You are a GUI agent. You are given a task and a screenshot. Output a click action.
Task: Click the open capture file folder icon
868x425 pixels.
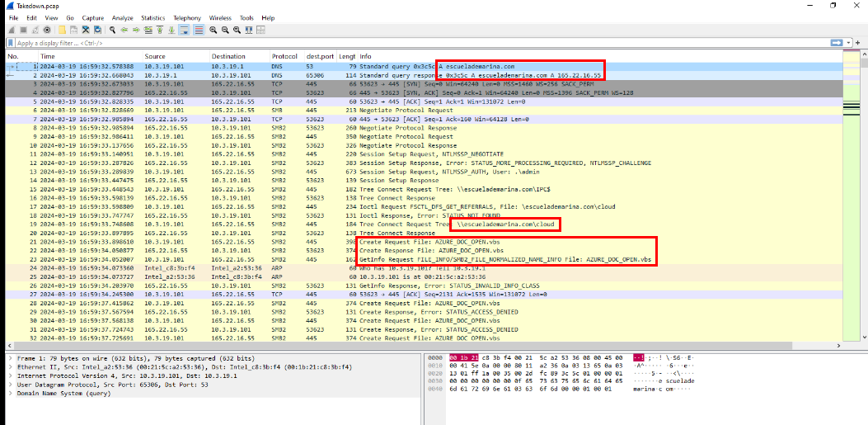pyautogui.click(x=62, y=30)
